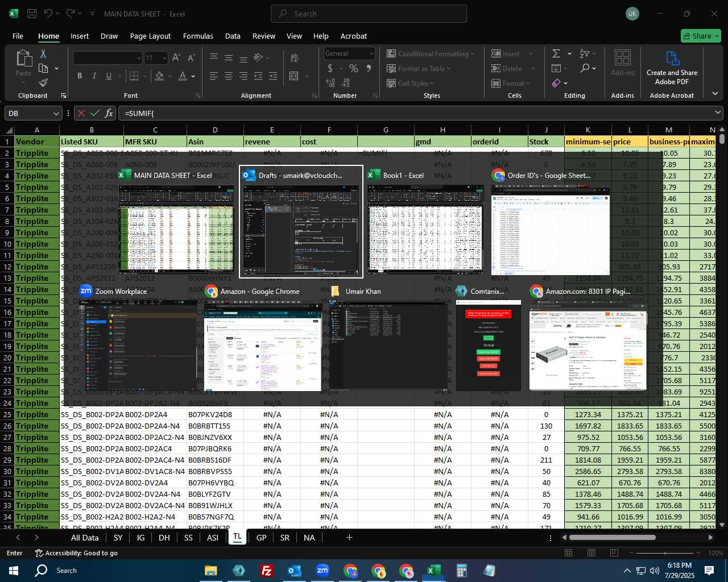Apply Middle Align vertical alignment
The width and height of the screenshot is (728, 582).
[228, 57]
